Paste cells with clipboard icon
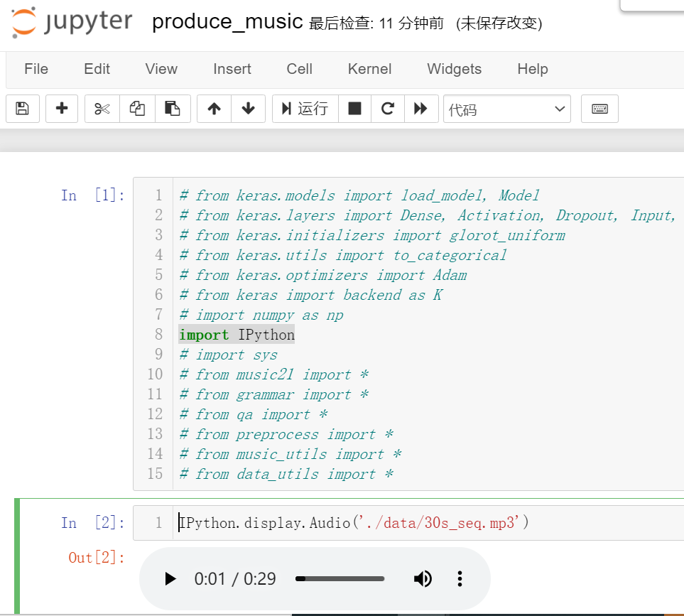 173,108
